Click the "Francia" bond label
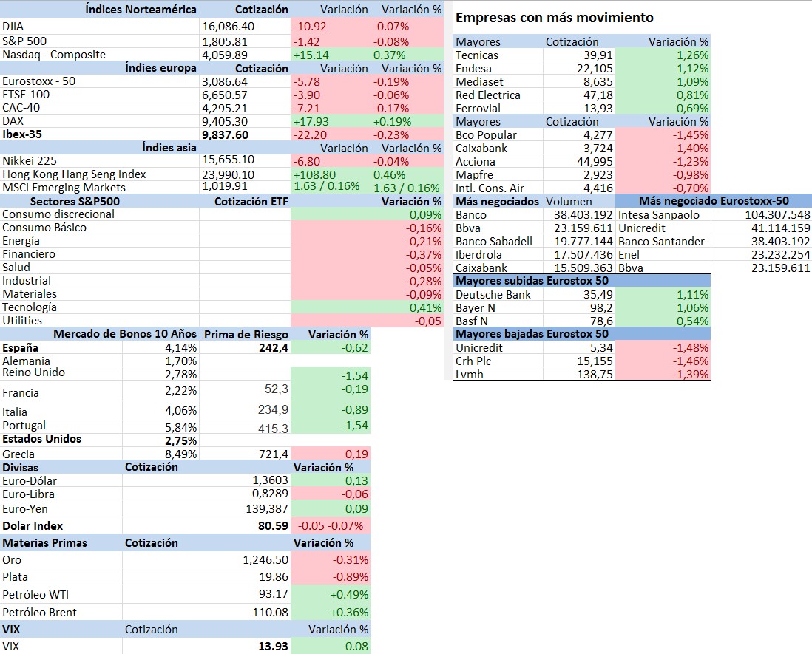 21,392
